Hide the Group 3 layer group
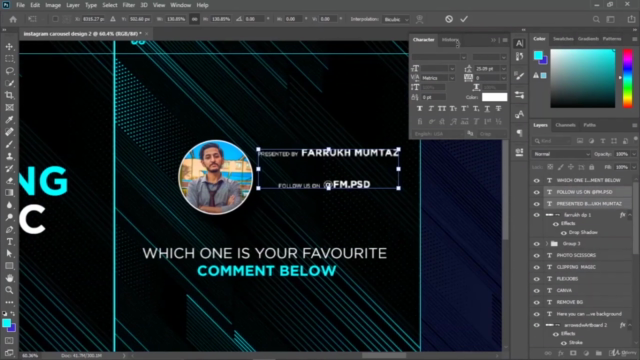This screenshot has width=640, height=360. tap(537, 244)
